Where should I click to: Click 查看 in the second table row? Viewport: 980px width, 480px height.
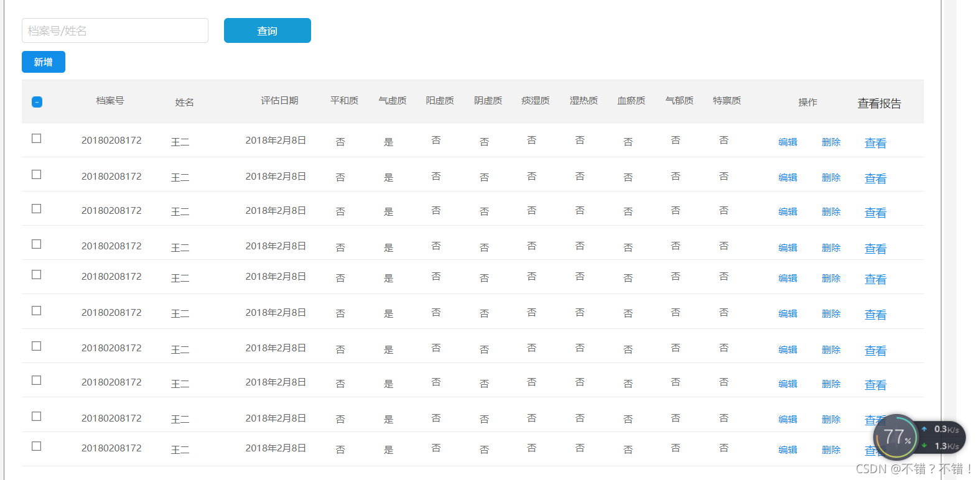[875, 178]
